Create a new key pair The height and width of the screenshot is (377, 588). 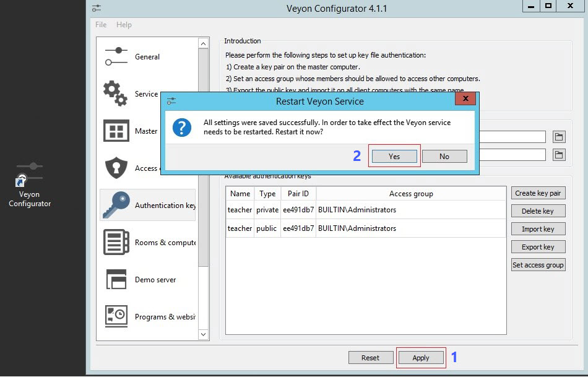[538, 193]
